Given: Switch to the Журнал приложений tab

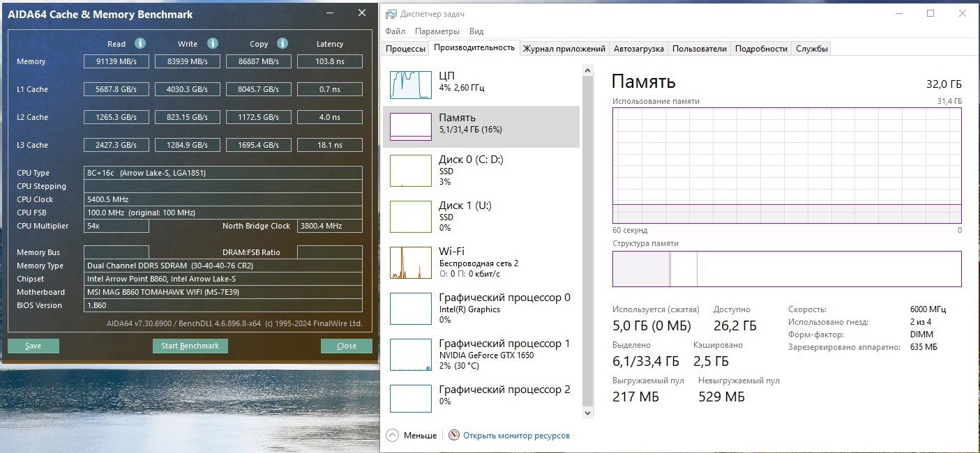Looking at the screenshot, I should click(564, 49).
